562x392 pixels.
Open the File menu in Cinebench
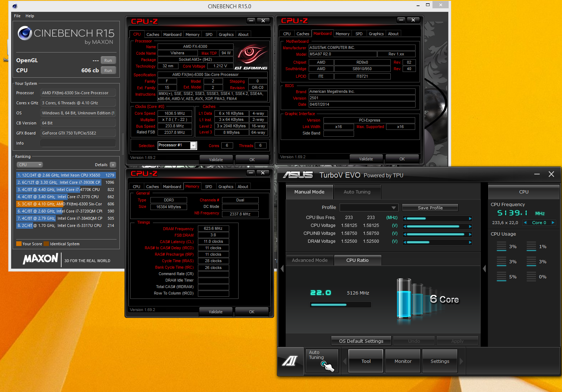[17, 16]
